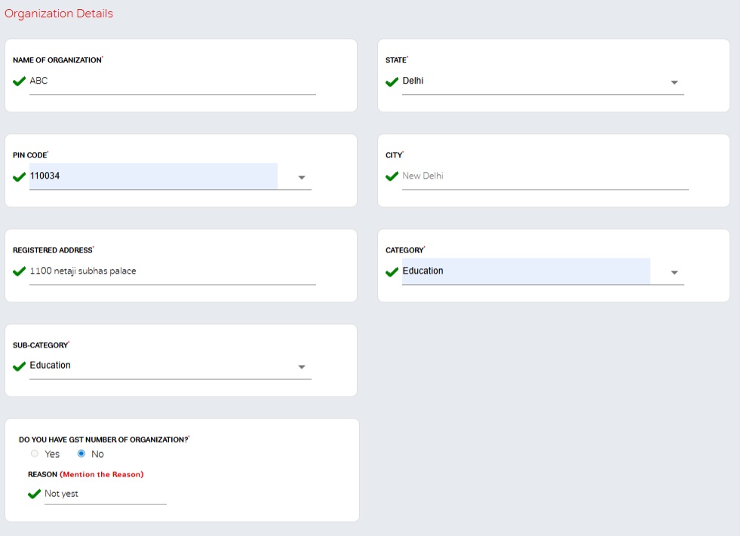Expand the Sub-Category dropdown
Image resolution: width=756 pixels, height=536 pixels.
302,368
